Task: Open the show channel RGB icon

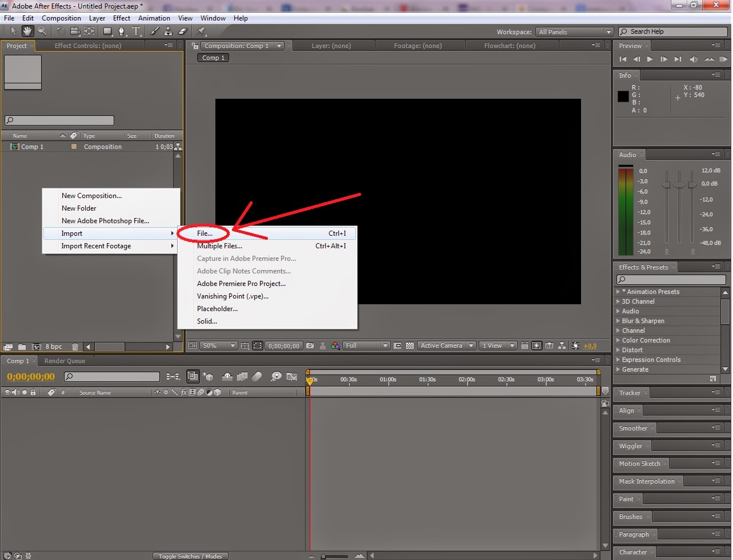Action: 335,345
